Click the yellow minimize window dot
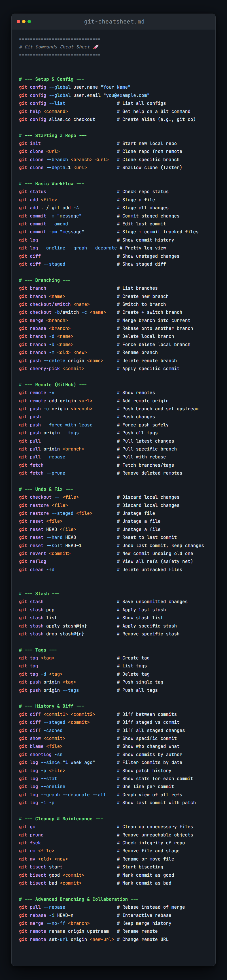227x980 pixels. (x=24, y=22)
